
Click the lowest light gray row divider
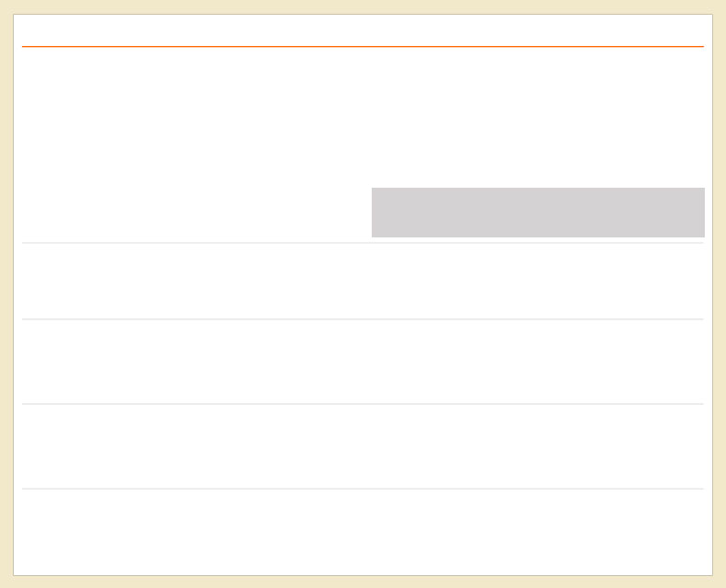coord(363,489)
